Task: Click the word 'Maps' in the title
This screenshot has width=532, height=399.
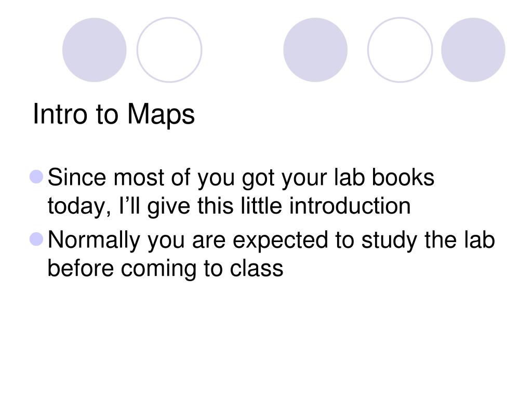Action: point(161,115)
